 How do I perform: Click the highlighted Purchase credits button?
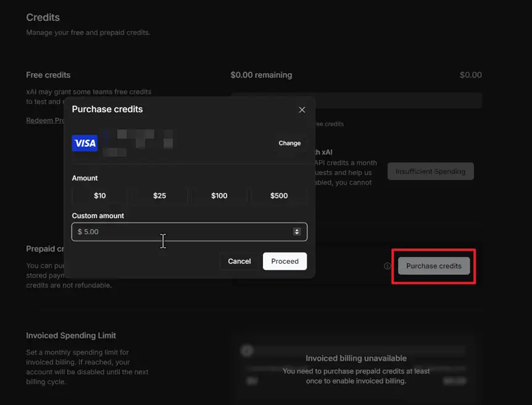click(433, 266)
